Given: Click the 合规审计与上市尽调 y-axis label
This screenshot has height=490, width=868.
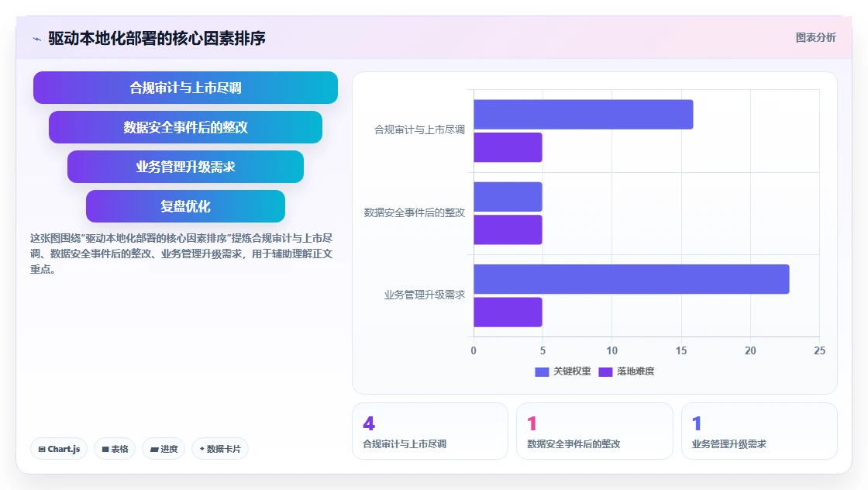Looking at the screenshot, I should click(x=419, y=129).
